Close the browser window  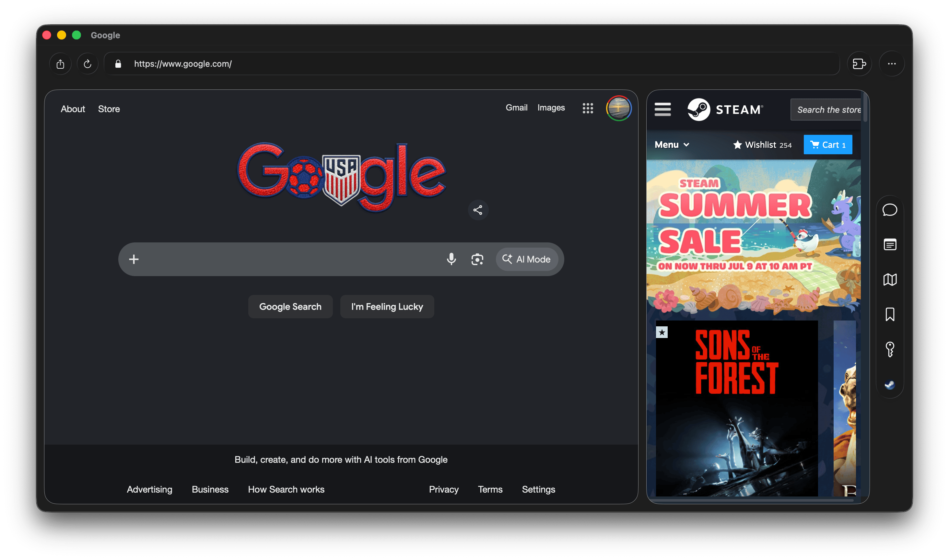(47, 35)
